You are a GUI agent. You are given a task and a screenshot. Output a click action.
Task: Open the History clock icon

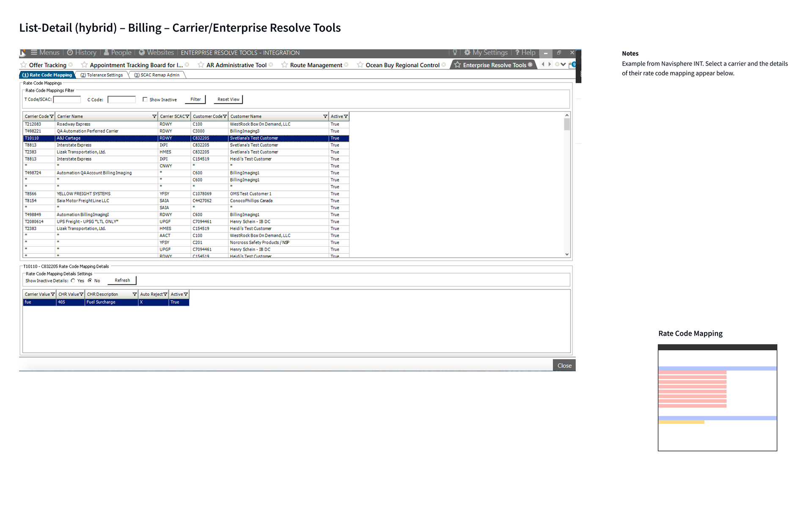click(x=70, y=52)
